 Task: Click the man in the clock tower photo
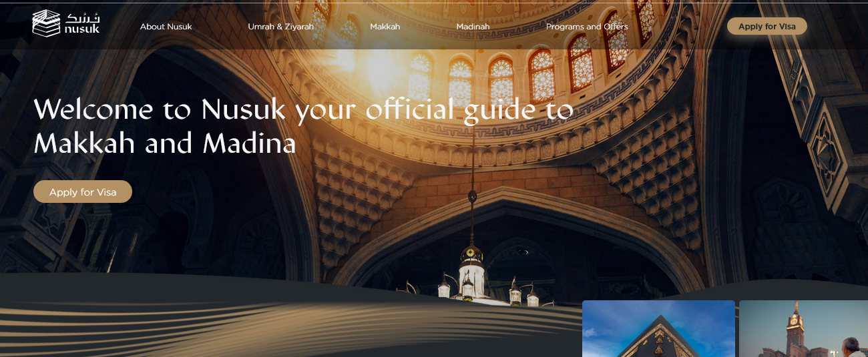pyautogui.click(x=851, y=347)
